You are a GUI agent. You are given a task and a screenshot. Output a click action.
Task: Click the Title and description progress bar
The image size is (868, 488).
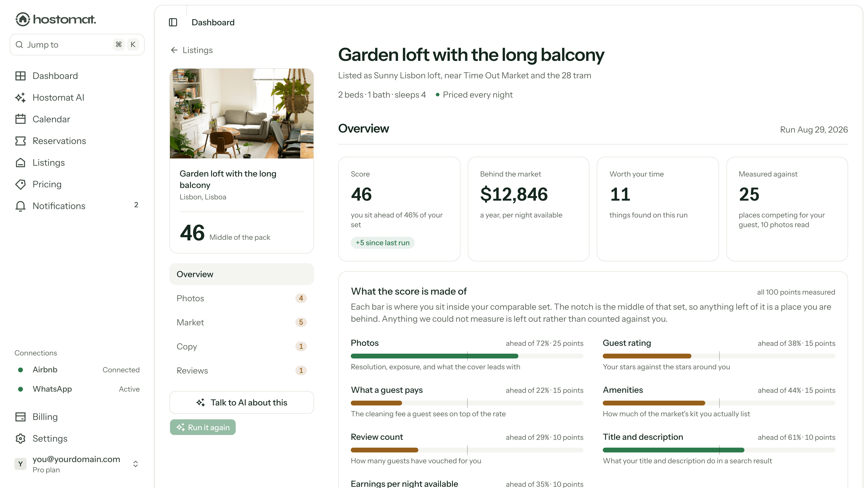719,450
